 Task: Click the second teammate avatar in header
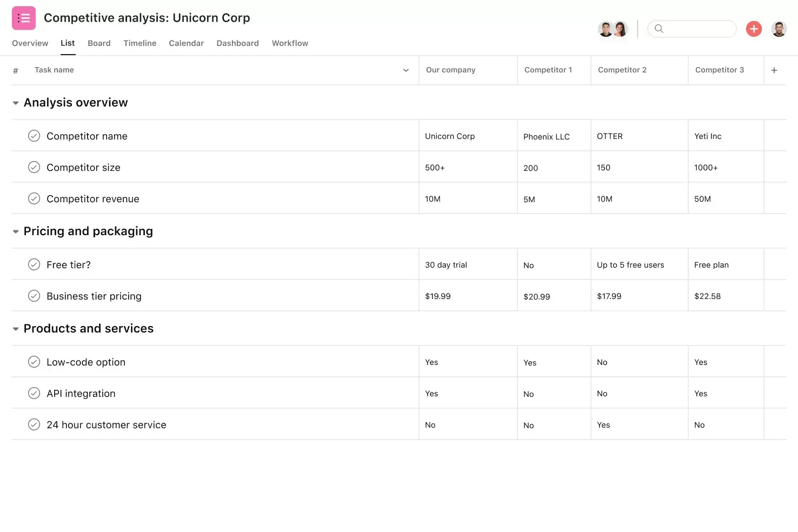[621, 29]
